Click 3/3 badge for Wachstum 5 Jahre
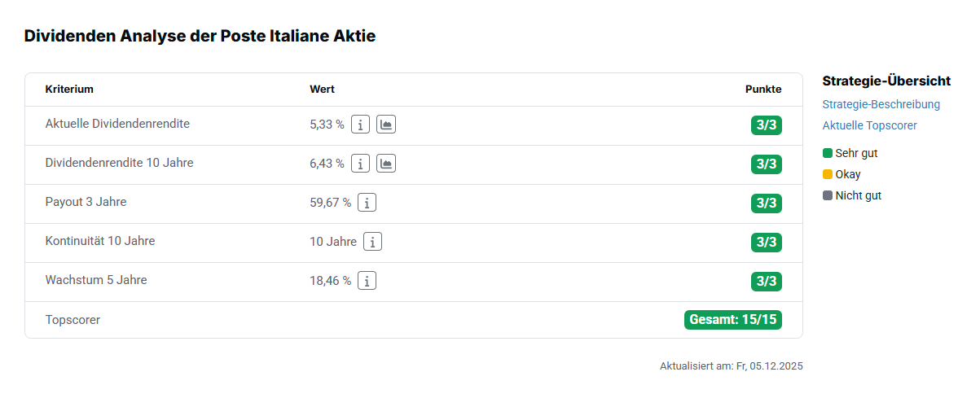 pyautogui.click(x=766, y=282)
